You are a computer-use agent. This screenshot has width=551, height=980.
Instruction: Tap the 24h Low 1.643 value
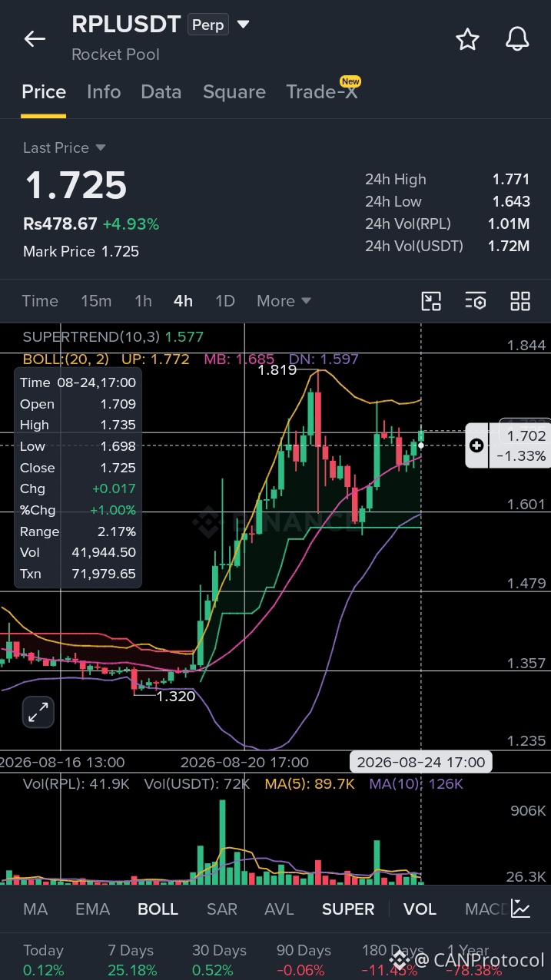click(511, 201)
